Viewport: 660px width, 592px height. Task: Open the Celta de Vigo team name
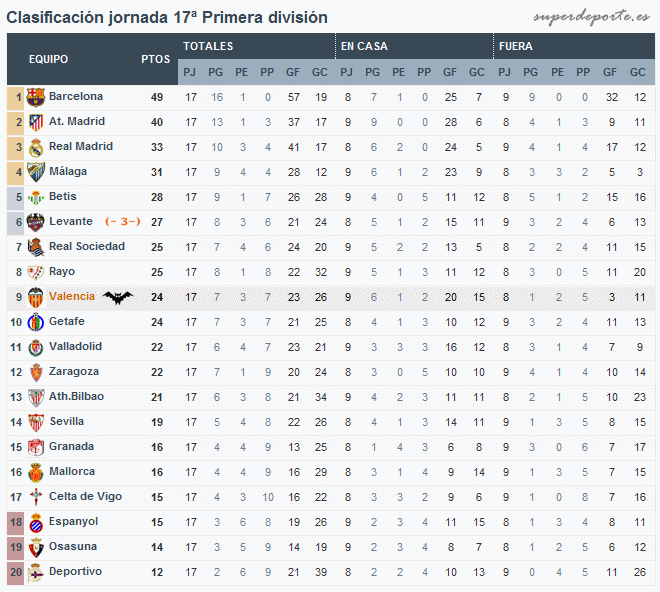(85, 496)
